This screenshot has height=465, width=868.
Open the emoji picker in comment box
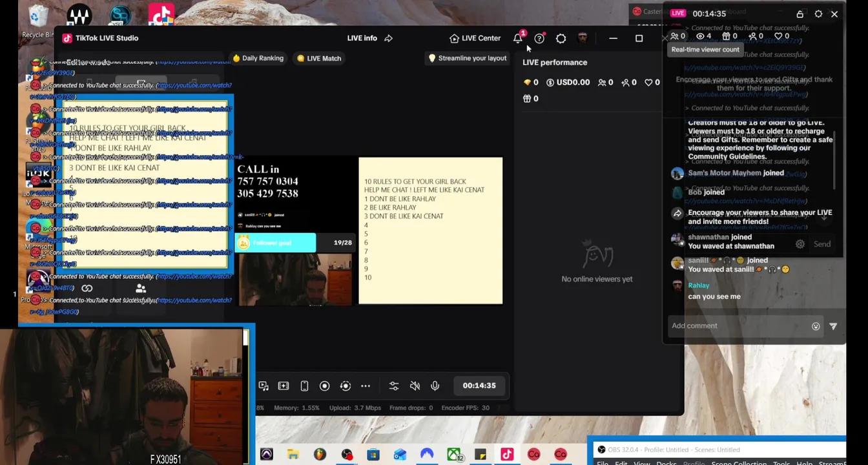tap(816, 326)
